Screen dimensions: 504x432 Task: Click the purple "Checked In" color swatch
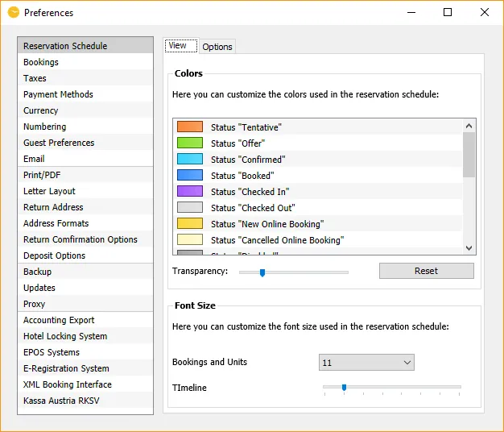(190, 191)
